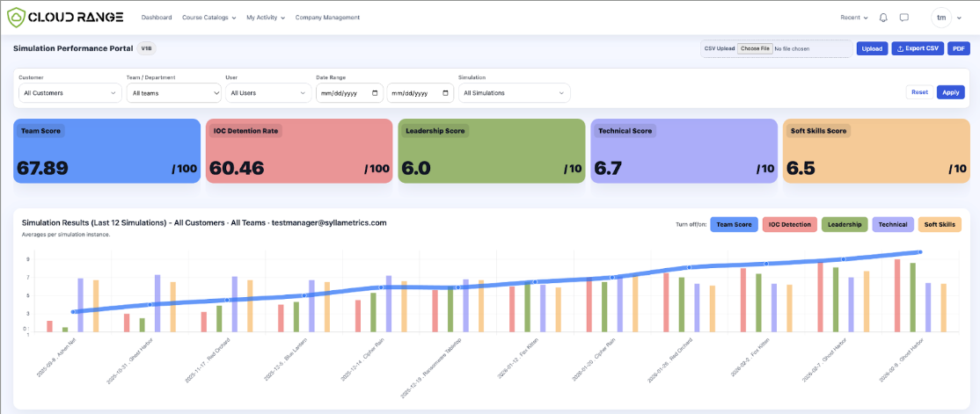Click the tm user avatar

[x=940, y=18]
